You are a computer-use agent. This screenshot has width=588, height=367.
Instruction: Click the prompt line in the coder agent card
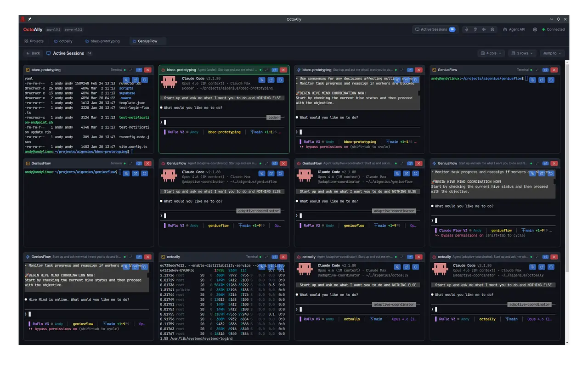point(223,122)
